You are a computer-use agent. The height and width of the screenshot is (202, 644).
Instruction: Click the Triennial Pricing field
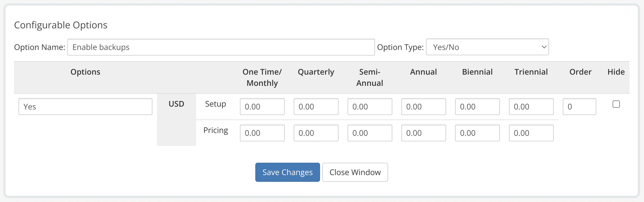[531, 133]
